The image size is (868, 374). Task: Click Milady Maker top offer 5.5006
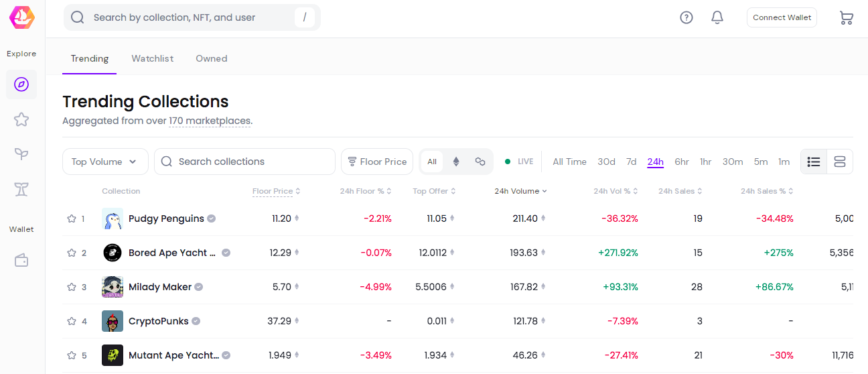431,287
